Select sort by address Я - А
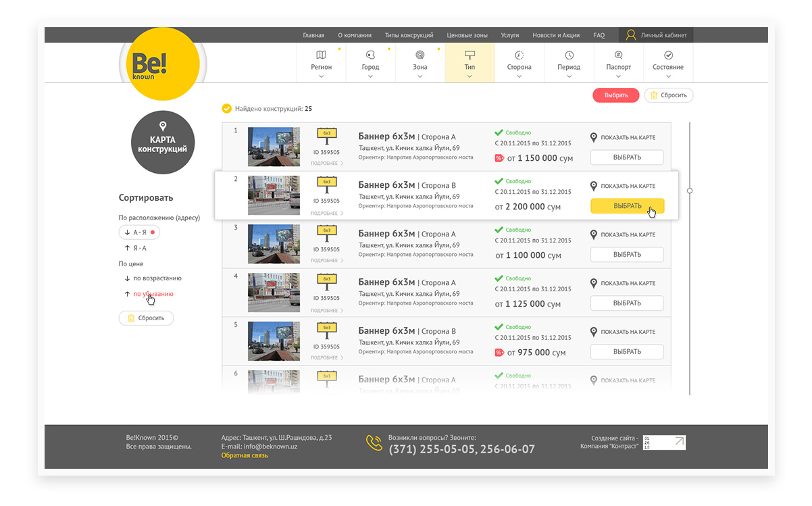This screenshot has width=812, height=506. click(x=136, y=248)
